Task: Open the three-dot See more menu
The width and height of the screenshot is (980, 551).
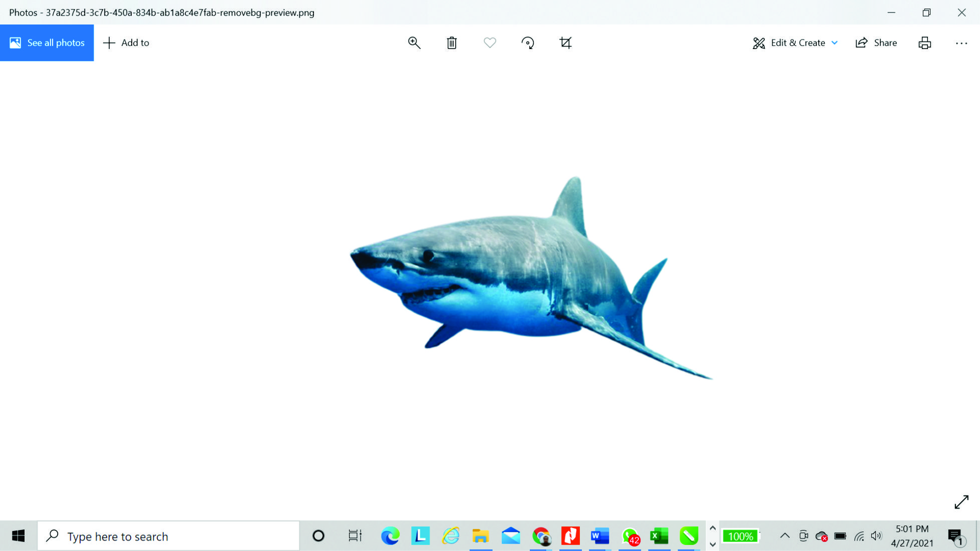Action: (x=961, y=43)
